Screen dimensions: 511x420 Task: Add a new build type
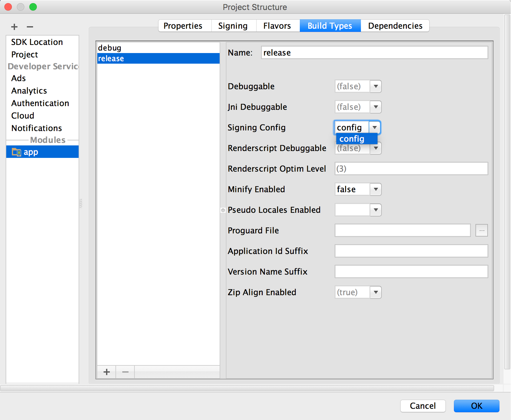click(x=107, y=372)
